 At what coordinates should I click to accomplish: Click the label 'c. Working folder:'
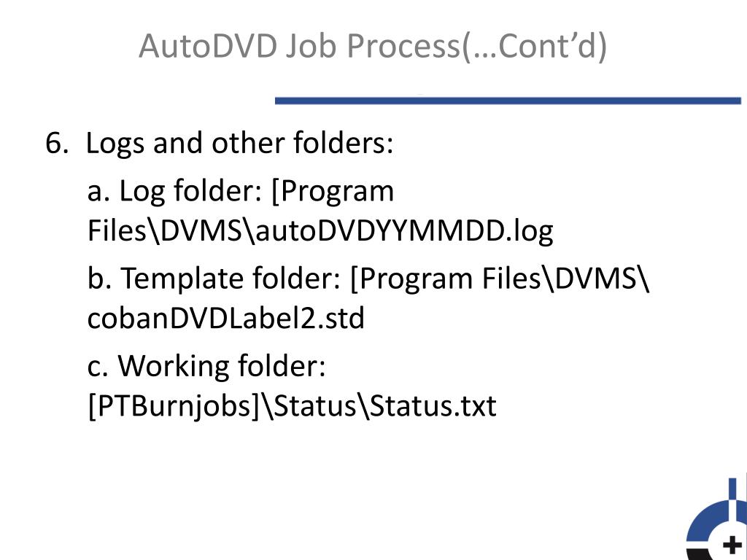(206, 366)
